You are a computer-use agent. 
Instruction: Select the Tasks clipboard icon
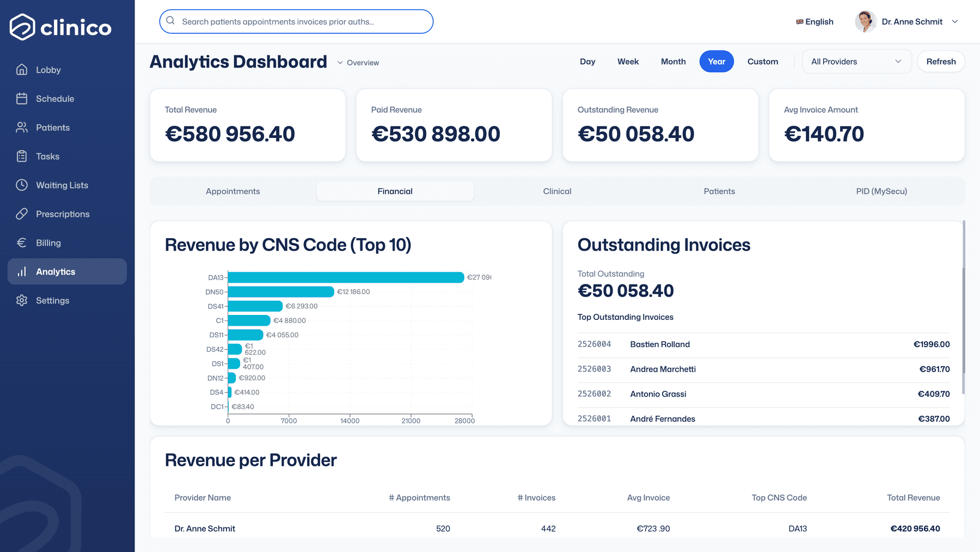pos(22,156)
